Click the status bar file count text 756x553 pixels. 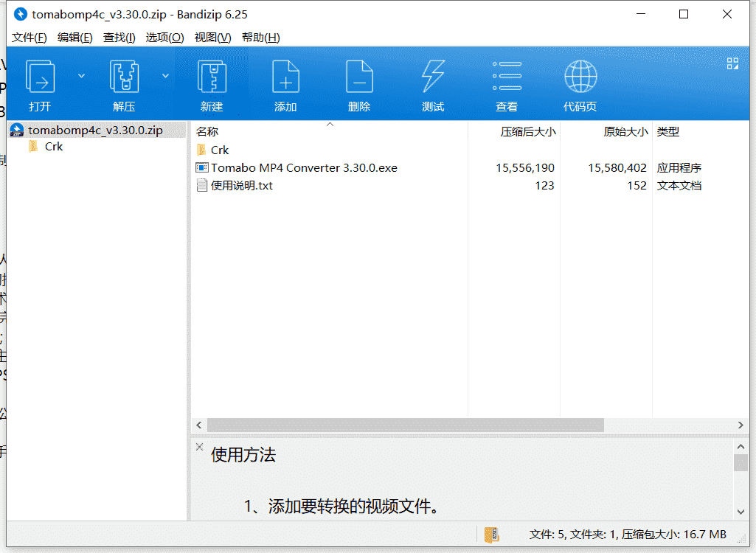coord(628,535)
